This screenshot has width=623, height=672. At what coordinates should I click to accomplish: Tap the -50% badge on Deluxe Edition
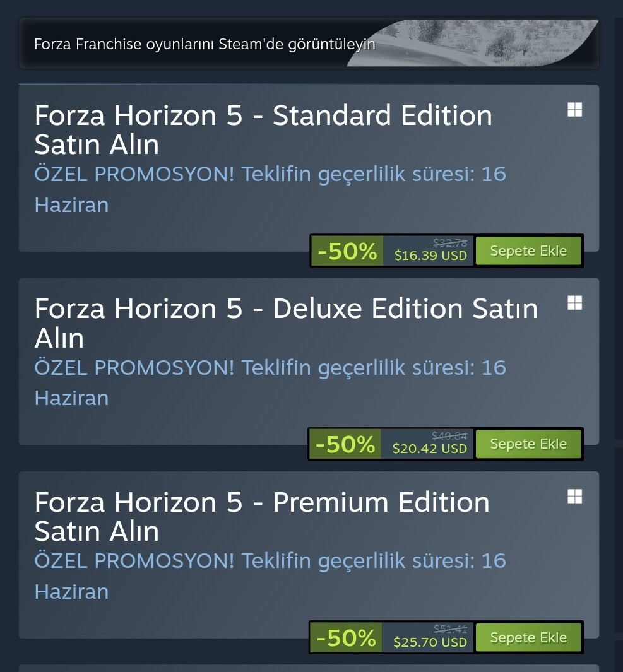345,444
